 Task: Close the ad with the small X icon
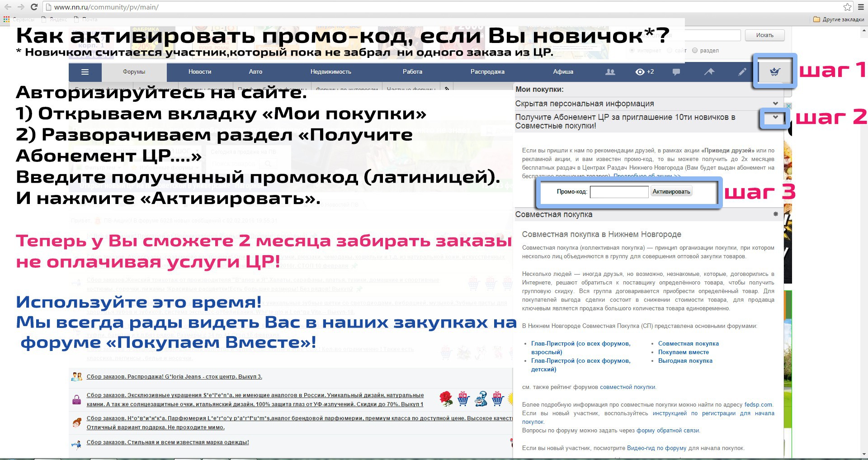point(788,106)
